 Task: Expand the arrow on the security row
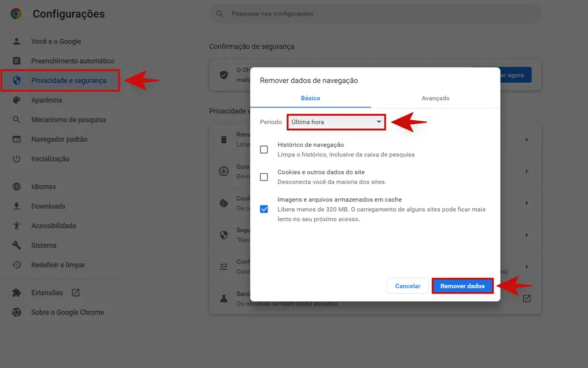(x=527, y=235)
